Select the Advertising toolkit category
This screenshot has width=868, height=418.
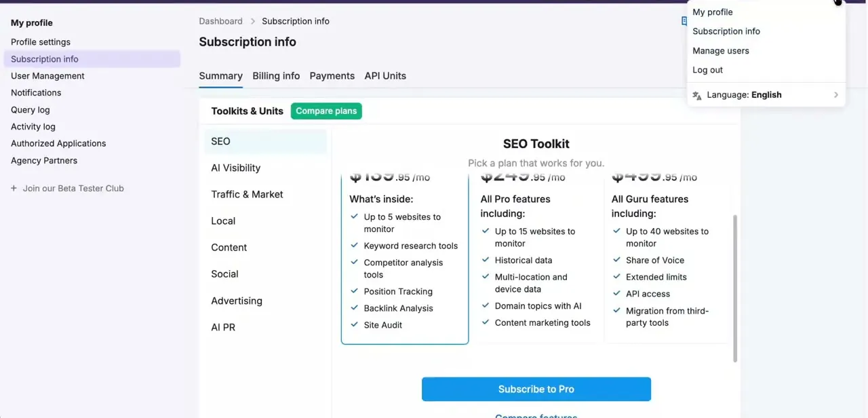(x=265, y=301)
